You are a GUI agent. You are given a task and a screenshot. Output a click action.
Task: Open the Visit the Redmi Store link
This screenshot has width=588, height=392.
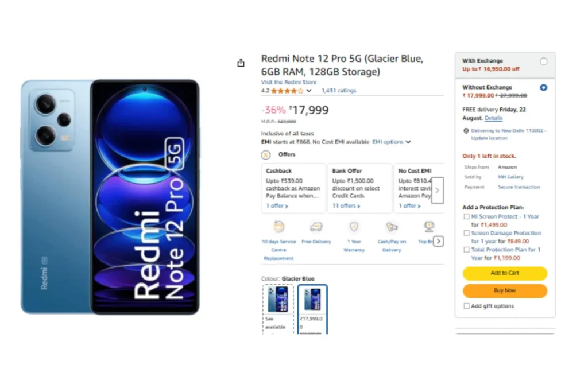pos(288,83)
